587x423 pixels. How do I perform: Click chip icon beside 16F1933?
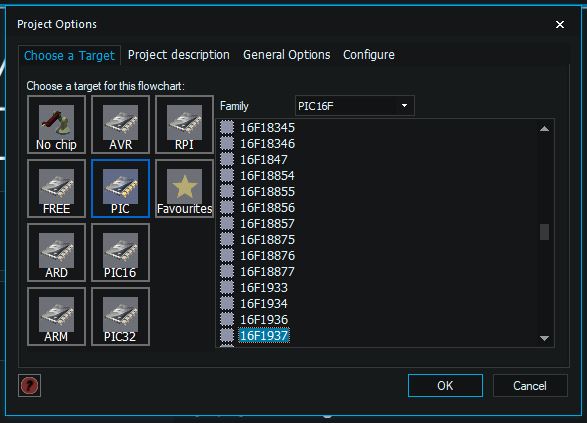[227, 288]
